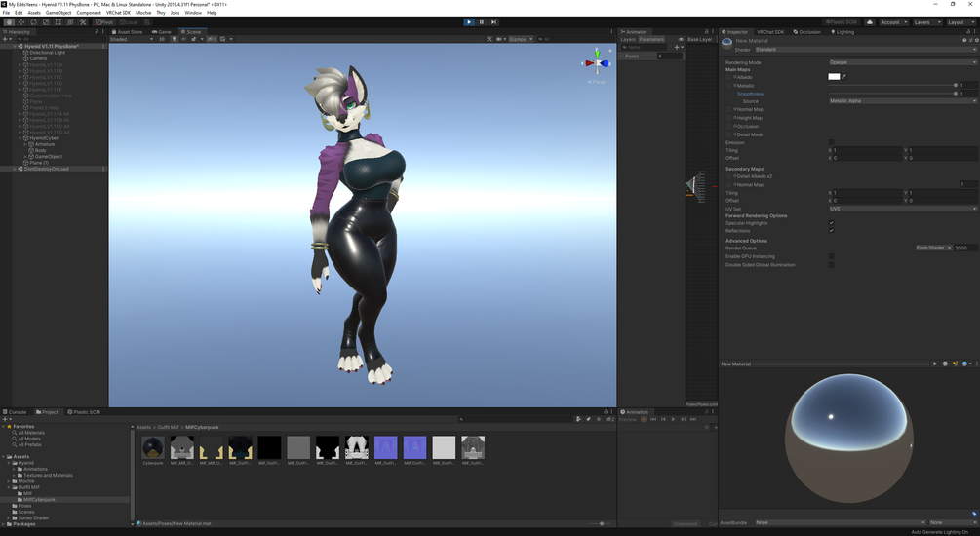Collapse the HyenidCyber hierarchy item

[x=20, y=138]
